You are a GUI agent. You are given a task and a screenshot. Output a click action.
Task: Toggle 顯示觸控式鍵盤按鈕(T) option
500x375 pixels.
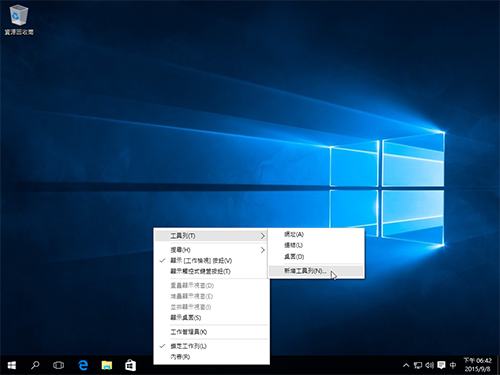[x=211, y=271]
